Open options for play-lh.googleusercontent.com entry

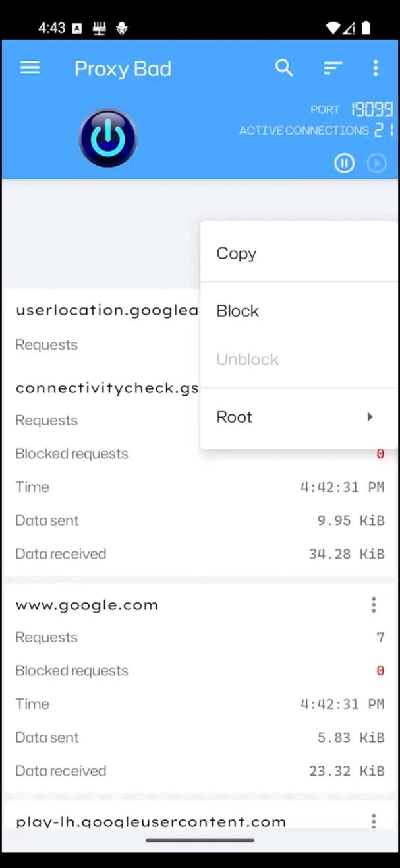click(x=373, y=821)
